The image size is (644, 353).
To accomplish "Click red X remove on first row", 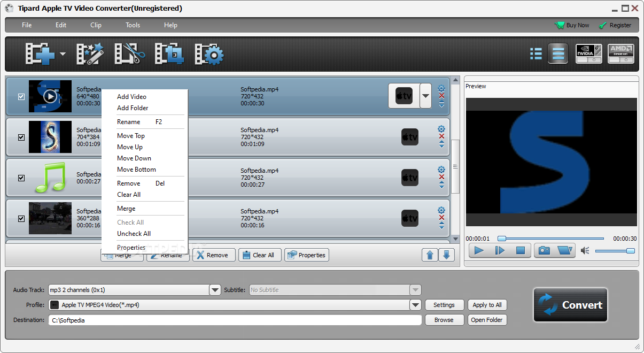I will pyautogui.click(x=441, y=96).
